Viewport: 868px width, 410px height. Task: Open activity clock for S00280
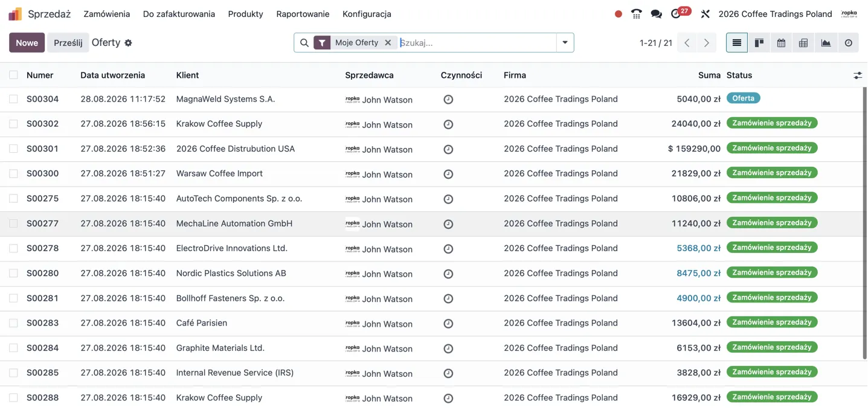point(448,274)
